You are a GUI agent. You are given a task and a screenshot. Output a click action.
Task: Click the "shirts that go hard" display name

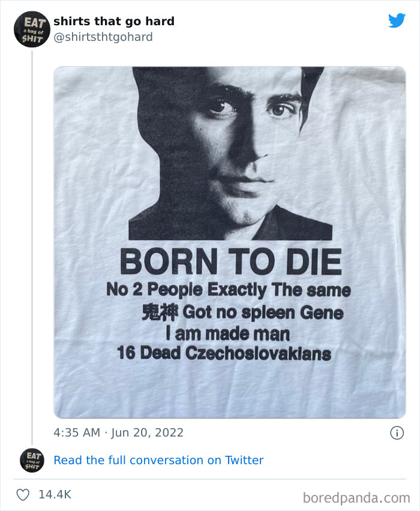click(x=114, y=22)
